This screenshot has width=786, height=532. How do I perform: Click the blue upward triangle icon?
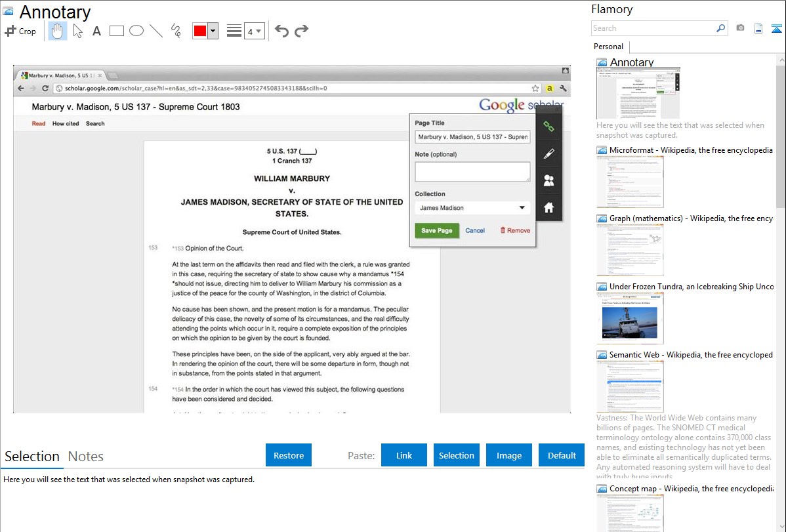pyautogui.click(x=776, y=28)
